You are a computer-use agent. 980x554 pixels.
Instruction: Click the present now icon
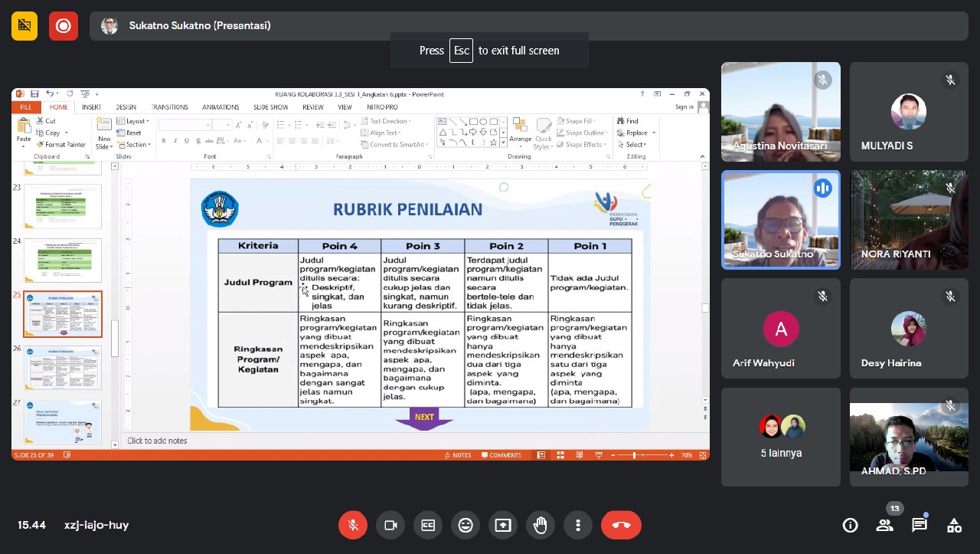click(x=503, y=525)
